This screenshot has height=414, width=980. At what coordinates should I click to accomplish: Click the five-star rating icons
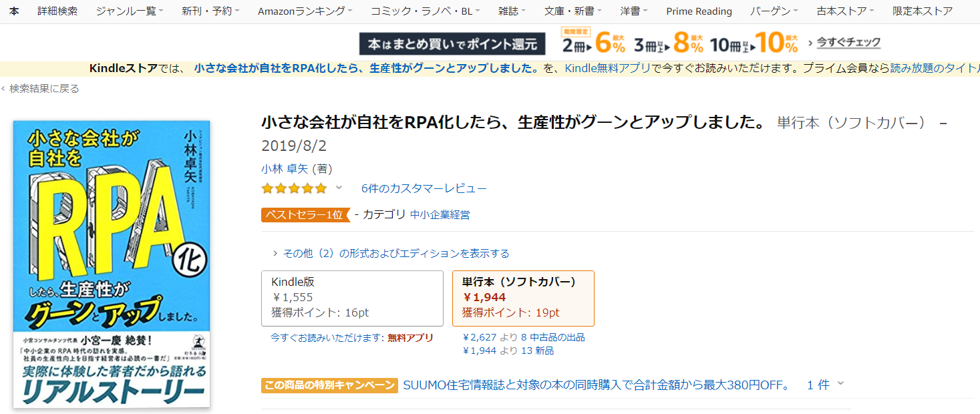pyautogui.click(x=294, y=188)
